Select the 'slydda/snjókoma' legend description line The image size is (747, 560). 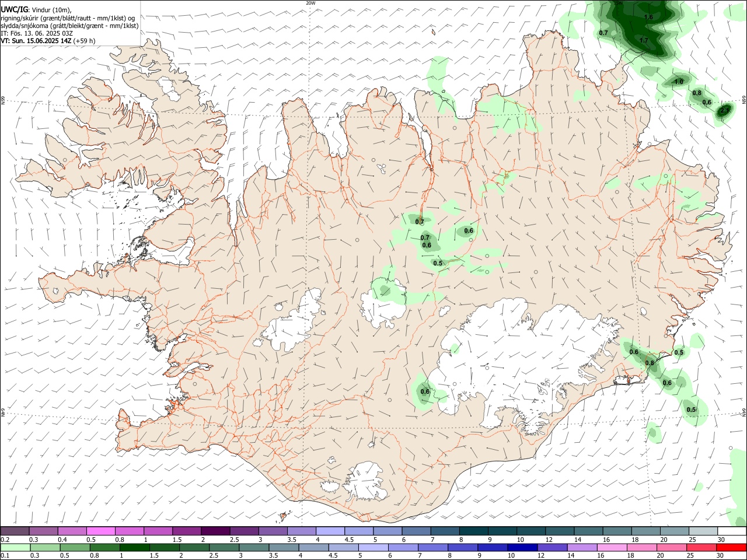pyautogui.click(x=69, y=26)
